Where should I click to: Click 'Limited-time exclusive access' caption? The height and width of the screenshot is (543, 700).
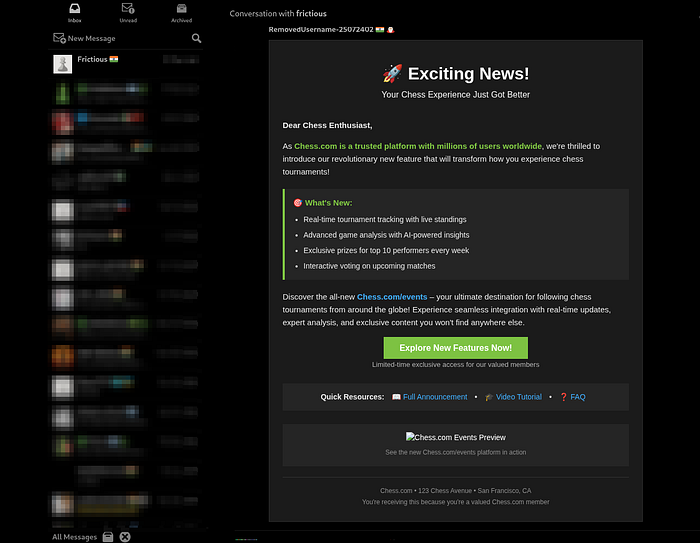(455, 365)
